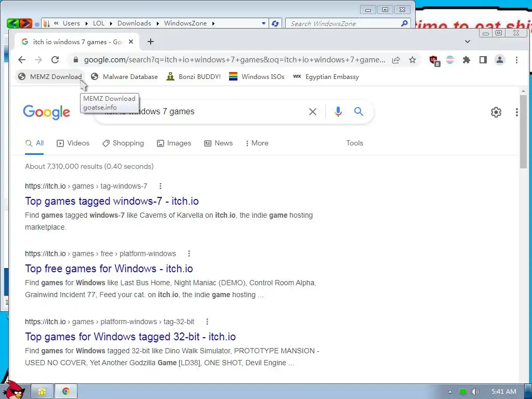Screen dimensions: 532x399
Task: Expand Explorer's address bar history dropdown
Action: pos(263,23)
